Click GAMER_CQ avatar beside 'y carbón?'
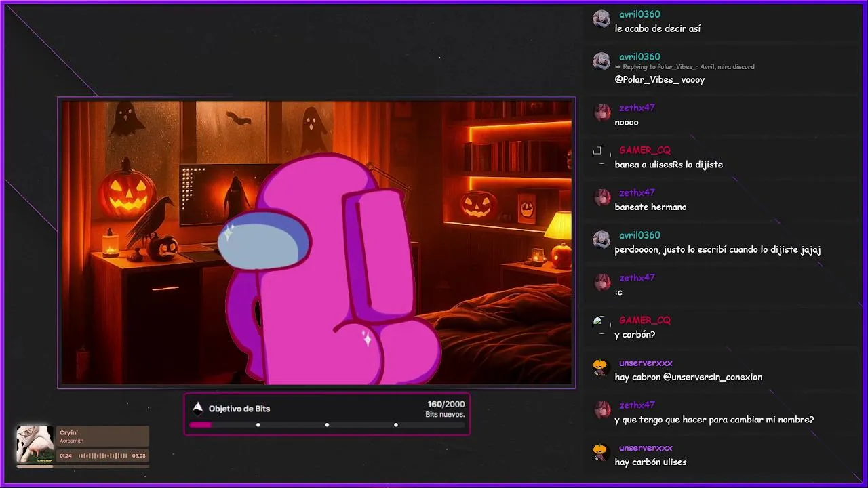 (x=601, y=325)
